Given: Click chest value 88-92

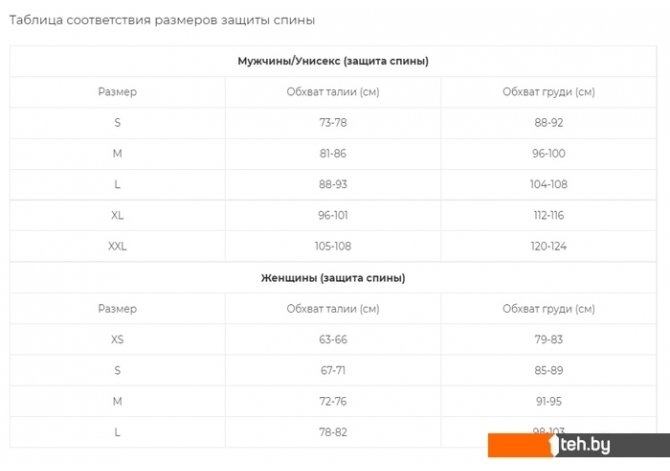Looking at the screenshot, I should click(549, 123).
